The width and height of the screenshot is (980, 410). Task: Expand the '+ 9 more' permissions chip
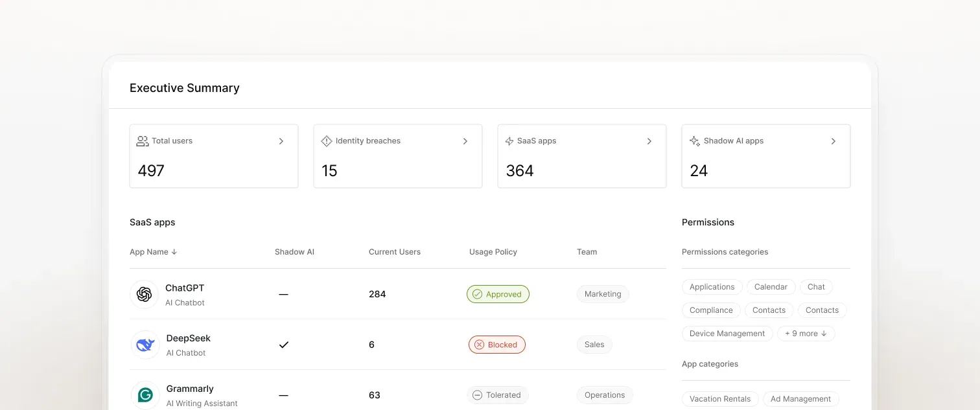[x=806, y=334]
